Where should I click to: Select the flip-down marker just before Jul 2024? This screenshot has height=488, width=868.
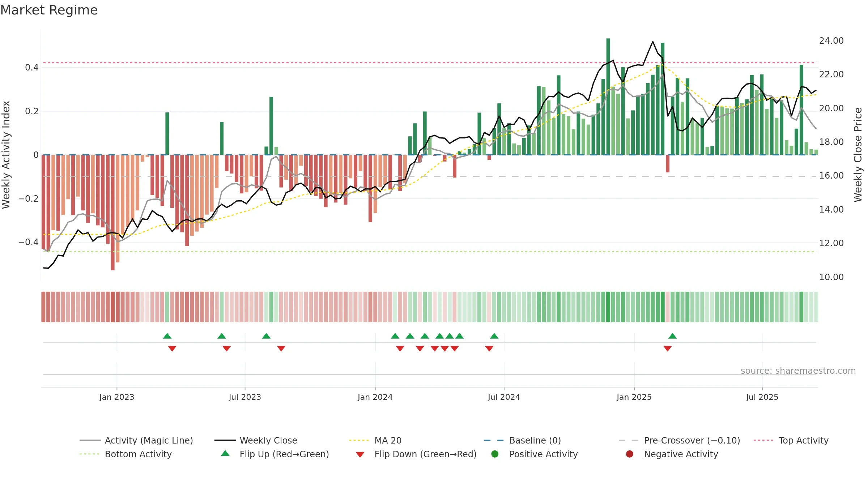[489, 348]
